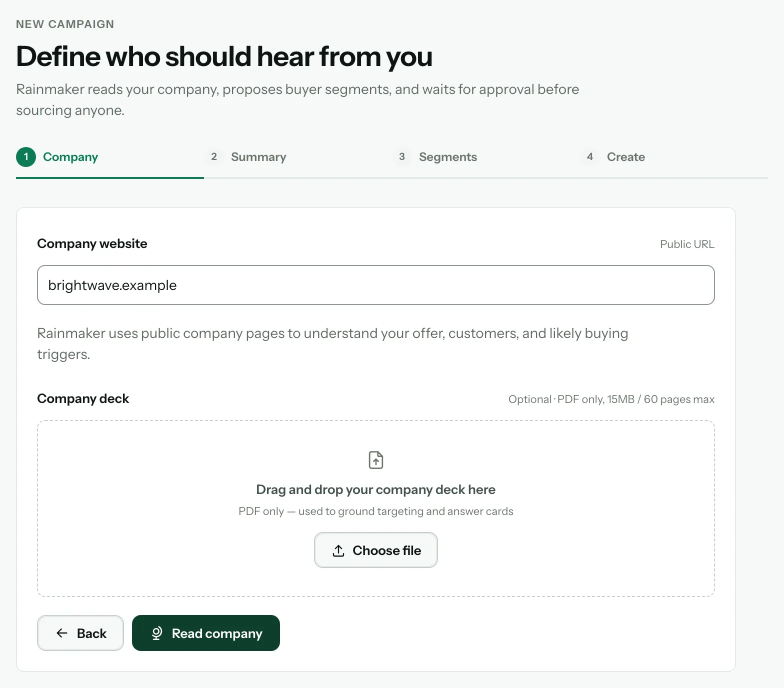
Task: Click the step 2 number badge
Action: pos(214,157)
